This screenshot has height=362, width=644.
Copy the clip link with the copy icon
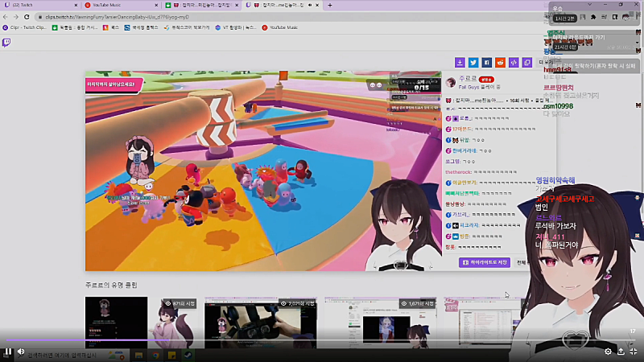527,62
